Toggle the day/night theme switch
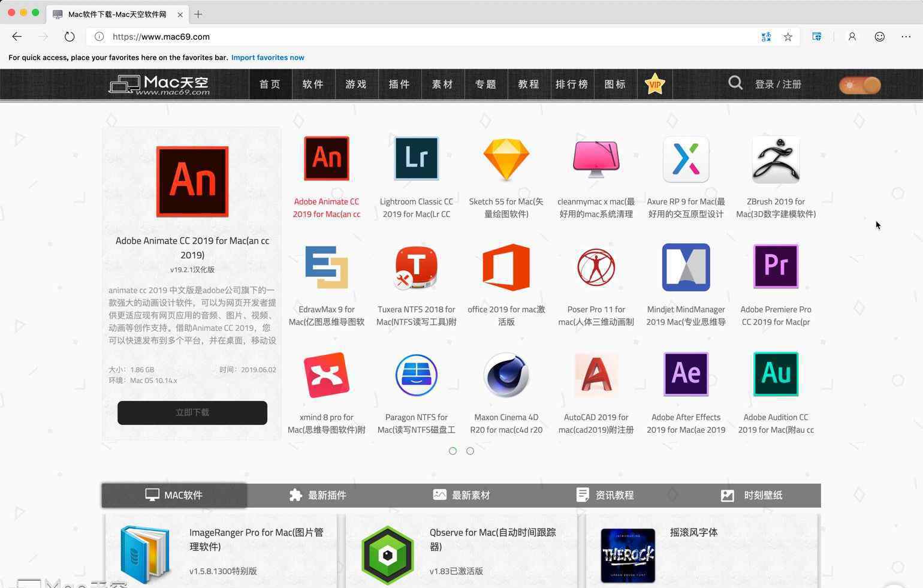 coord(860,85)
